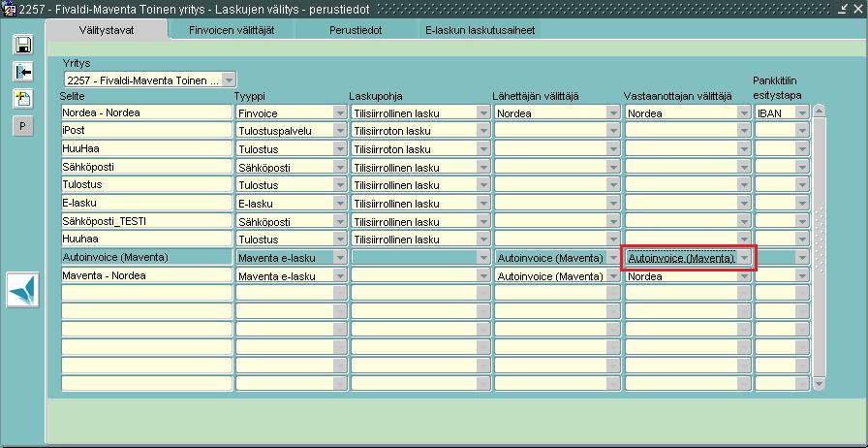
Task: Open Laskupohja dropdown in iPost row
Action: tap(483, 132)
